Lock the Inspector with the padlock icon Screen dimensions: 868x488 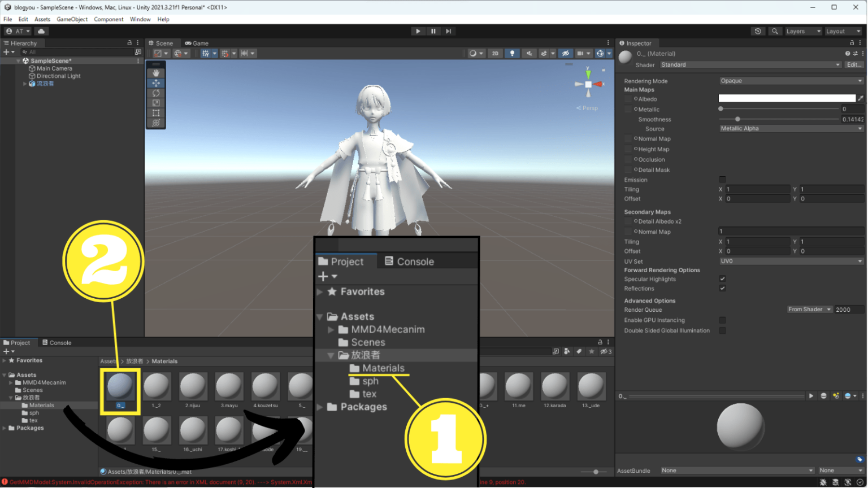click(x=853, y=43)
